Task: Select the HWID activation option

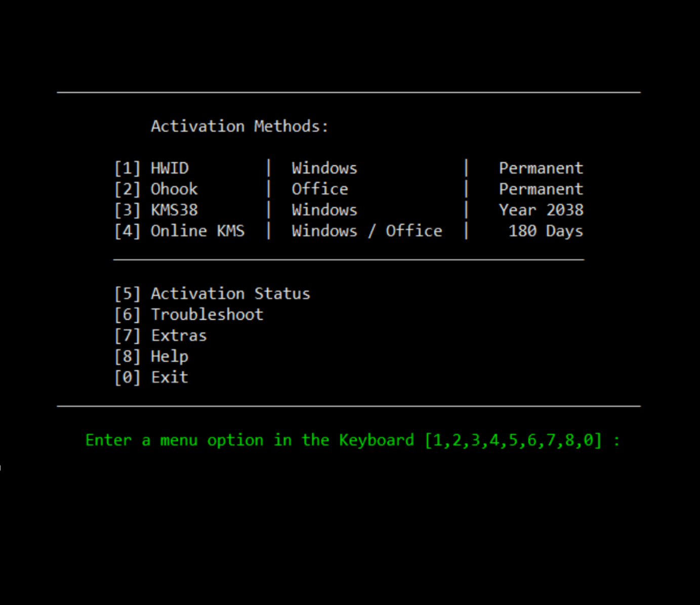Action: point(152,168)
